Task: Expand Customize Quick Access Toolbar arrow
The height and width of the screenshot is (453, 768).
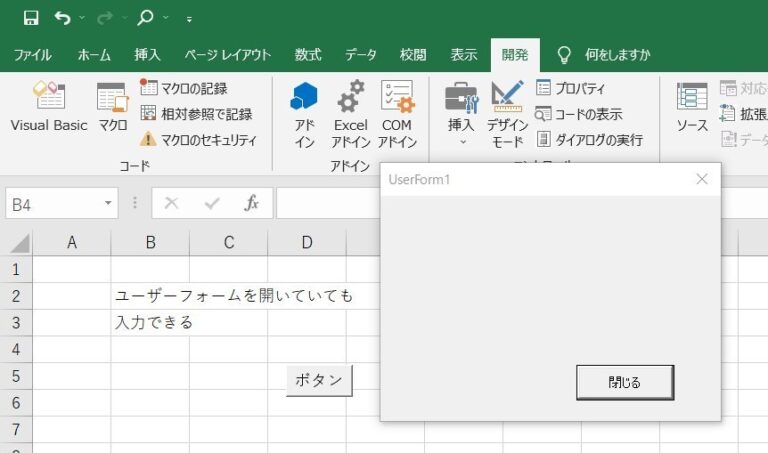Action: (189, 20)
